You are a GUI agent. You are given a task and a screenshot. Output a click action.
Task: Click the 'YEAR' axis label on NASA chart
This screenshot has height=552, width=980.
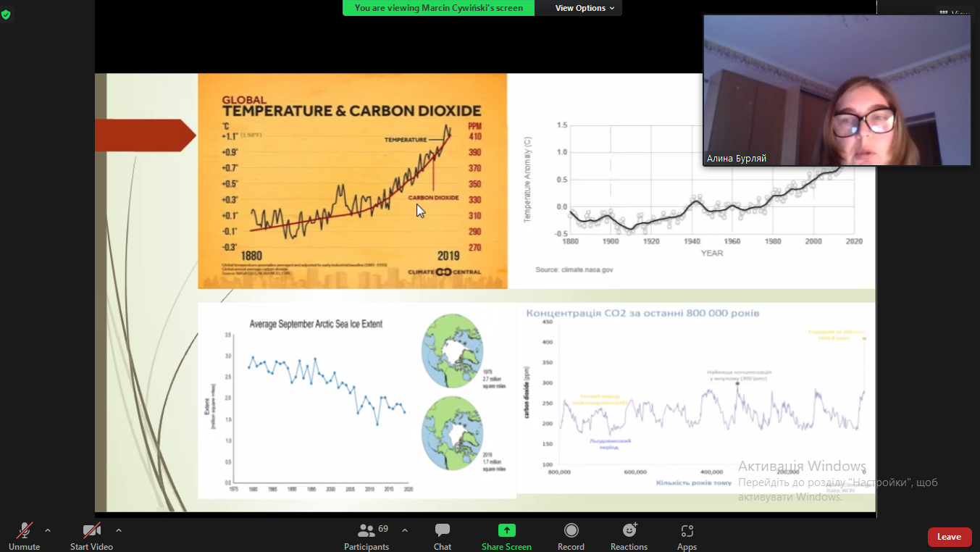(x=711, y=253)
